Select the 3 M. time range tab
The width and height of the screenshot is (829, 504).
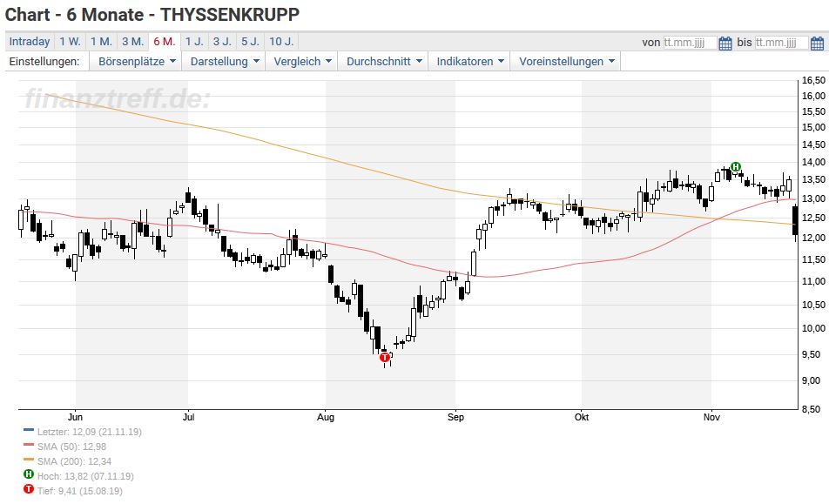click(132, 42)
